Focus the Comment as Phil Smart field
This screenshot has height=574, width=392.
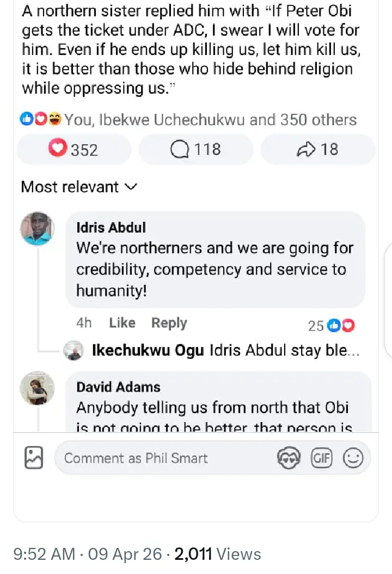163,458
